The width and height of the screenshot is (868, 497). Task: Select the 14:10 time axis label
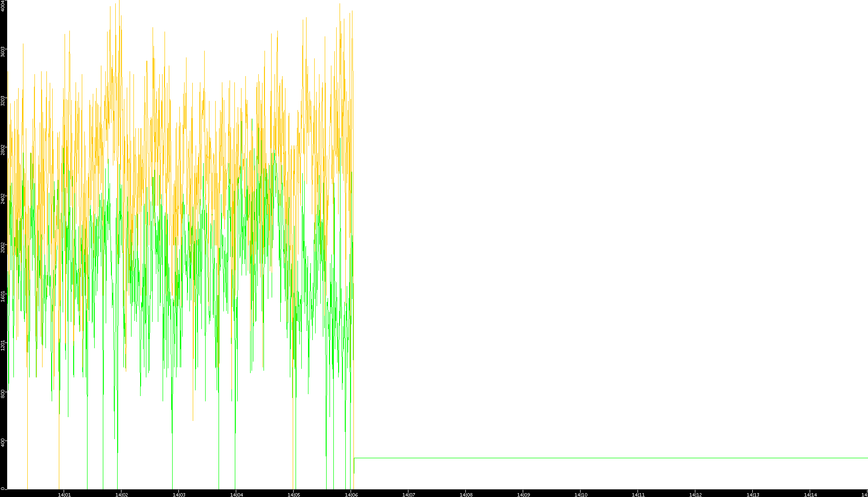[x=581, y=495]
